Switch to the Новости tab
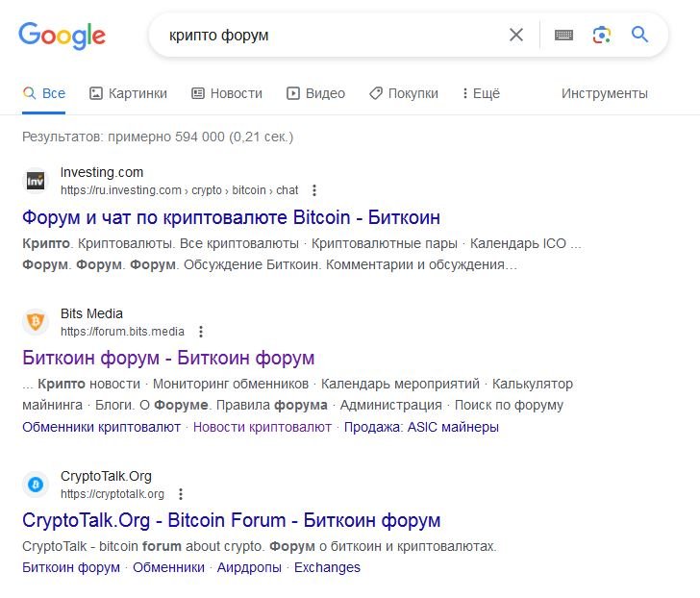The height and width of the screenshot is (598, 700). pos(227,93)
